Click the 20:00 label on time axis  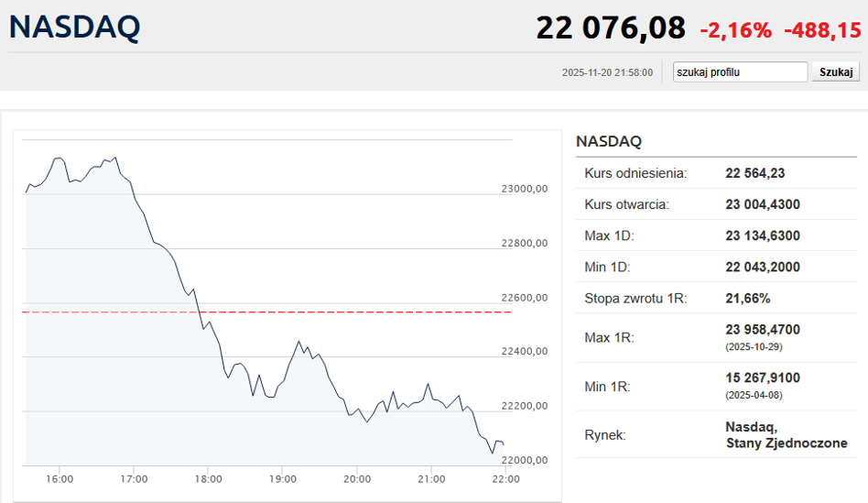[x=357, y=479]
